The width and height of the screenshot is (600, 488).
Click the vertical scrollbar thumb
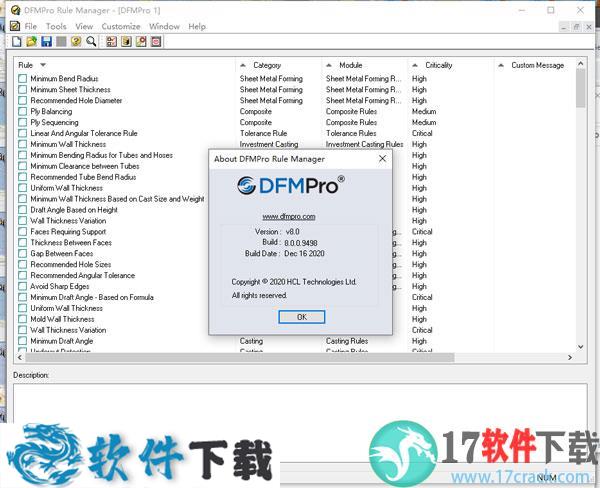pyautogui.click(x=580, y=88)
